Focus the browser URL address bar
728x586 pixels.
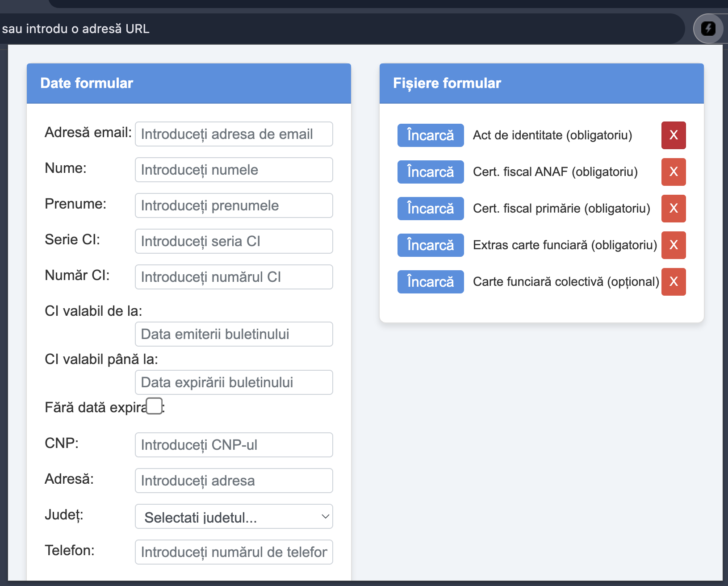[313, 29]
